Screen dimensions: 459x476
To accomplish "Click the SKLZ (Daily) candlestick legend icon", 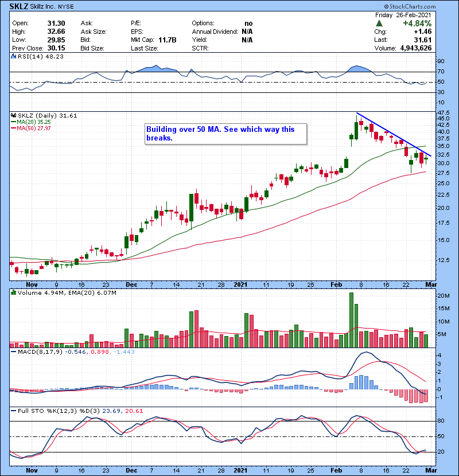I will point(13,116).
